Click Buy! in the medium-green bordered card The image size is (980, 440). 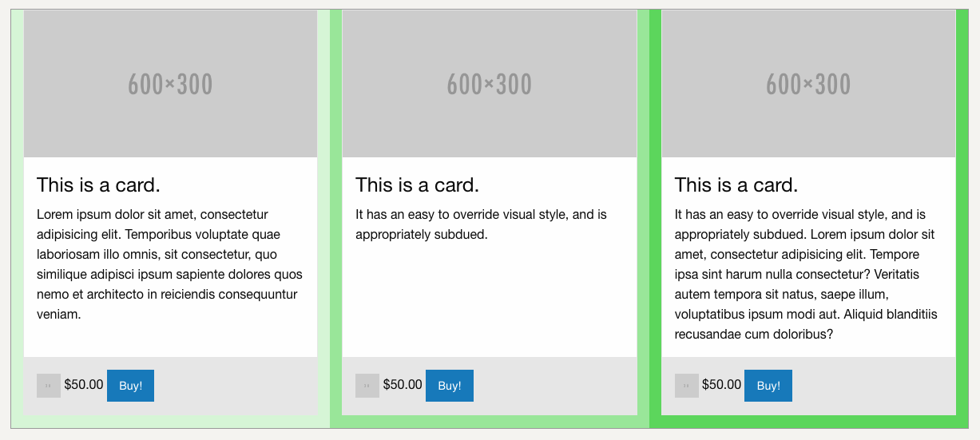tap(450, 386)
